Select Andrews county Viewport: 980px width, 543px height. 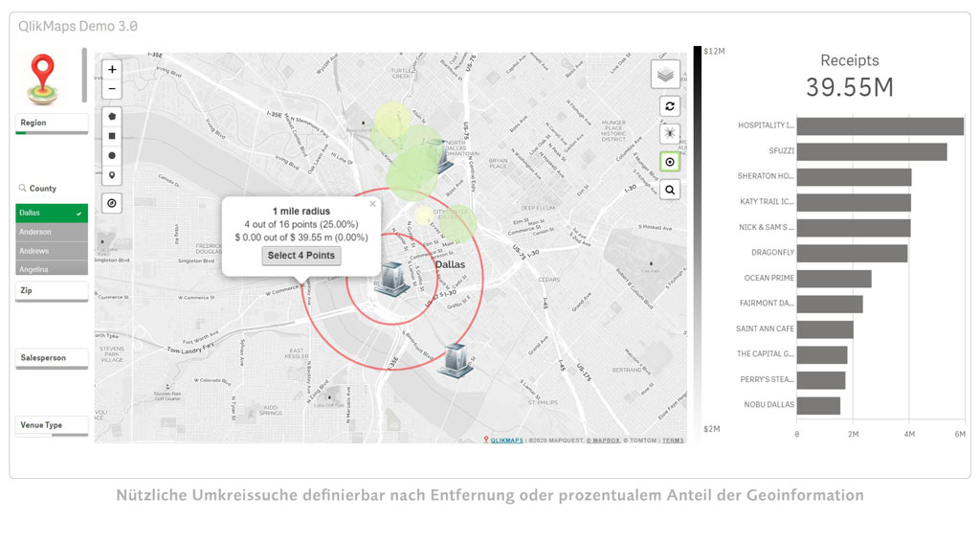click(52, 250)
